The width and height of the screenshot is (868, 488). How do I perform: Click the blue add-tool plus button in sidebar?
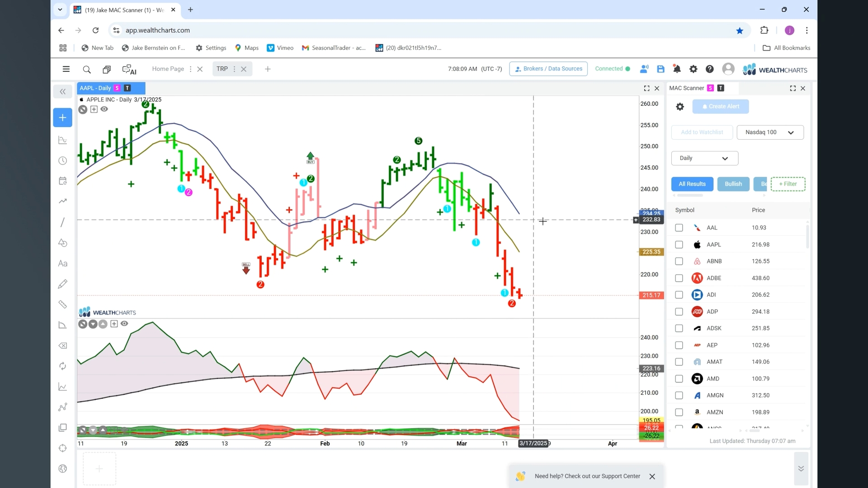point(63,117)
